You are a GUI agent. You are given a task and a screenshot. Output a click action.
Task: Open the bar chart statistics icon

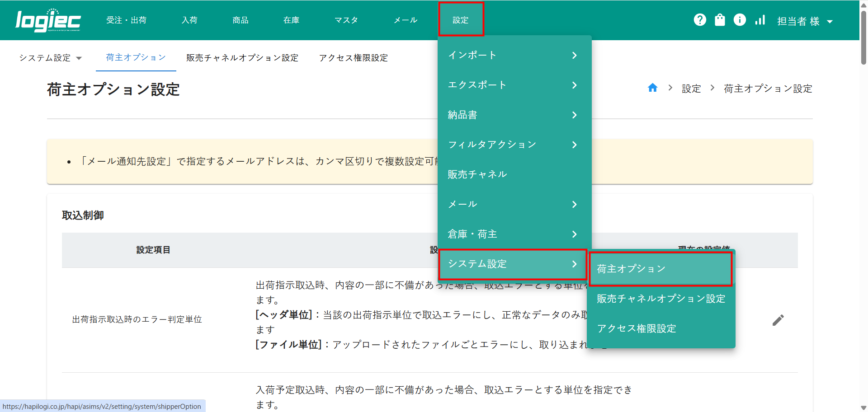coord(760,20)
